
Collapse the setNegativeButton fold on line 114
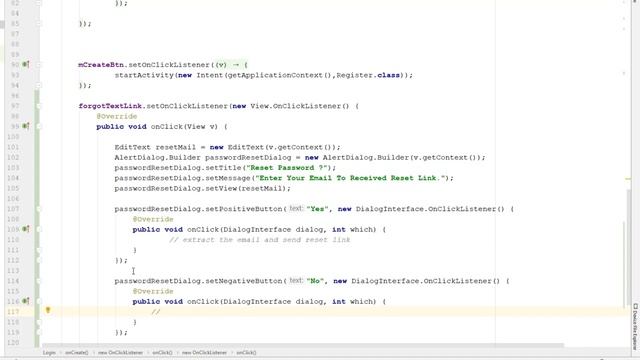point(38,281)
